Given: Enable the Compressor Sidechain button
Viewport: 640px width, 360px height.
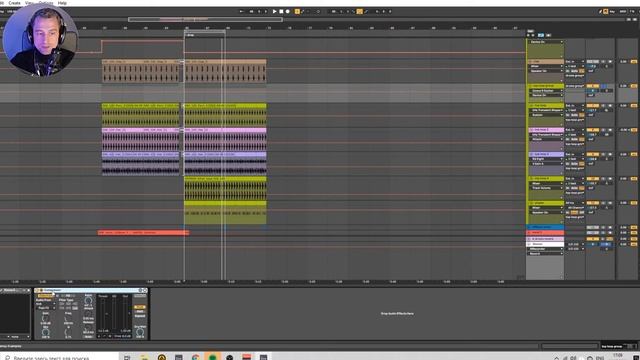Looking at the screenshot, I should pyautogui.click(x=45, y=296).
